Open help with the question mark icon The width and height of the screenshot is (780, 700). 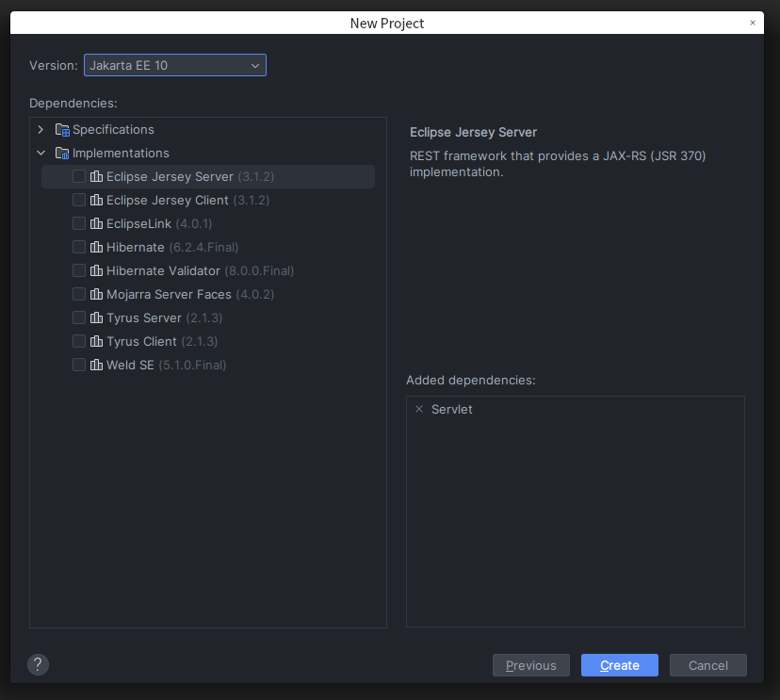click(38, 665)
